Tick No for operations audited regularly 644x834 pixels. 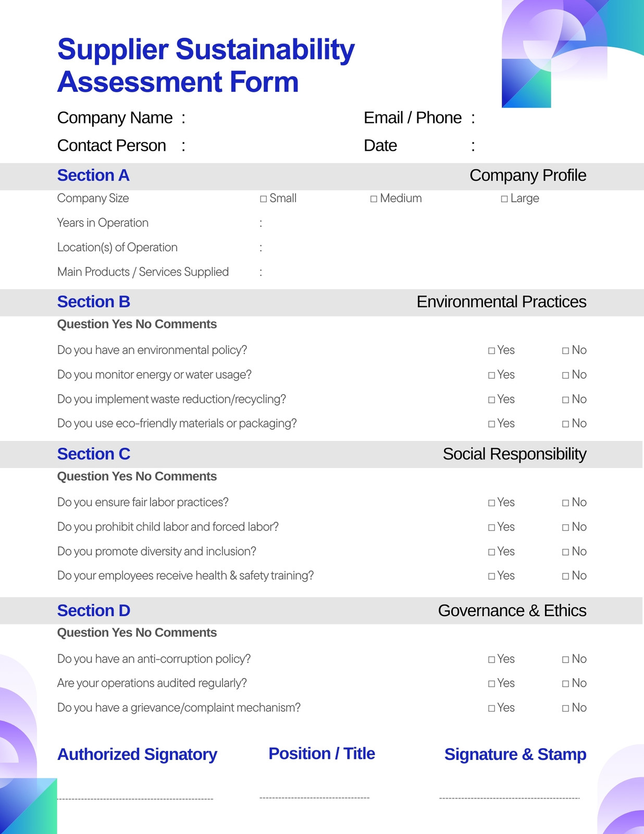565,684
